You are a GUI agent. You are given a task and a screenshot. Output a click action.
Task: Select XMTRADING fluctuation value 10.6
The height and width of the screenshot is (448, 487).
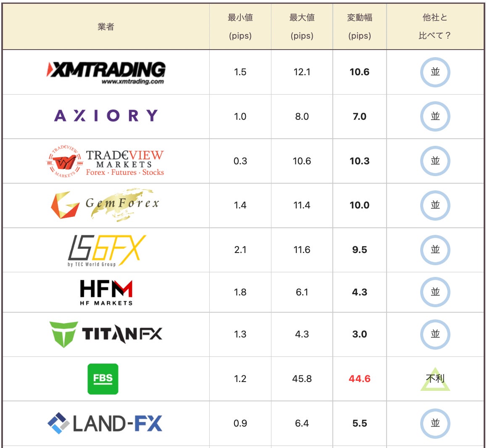360,72
